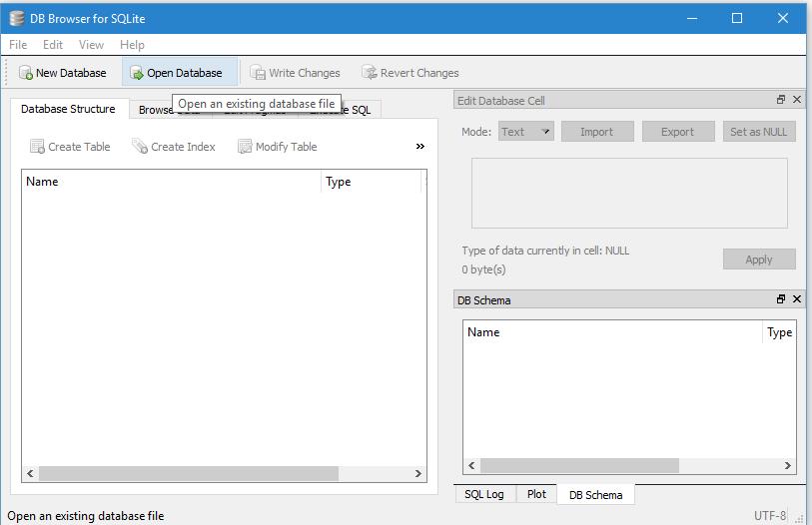The width and height of the screenshot is (812, 525).
Task: Select the DB Schema bottom tab
Action: click(x=595, y=494)
